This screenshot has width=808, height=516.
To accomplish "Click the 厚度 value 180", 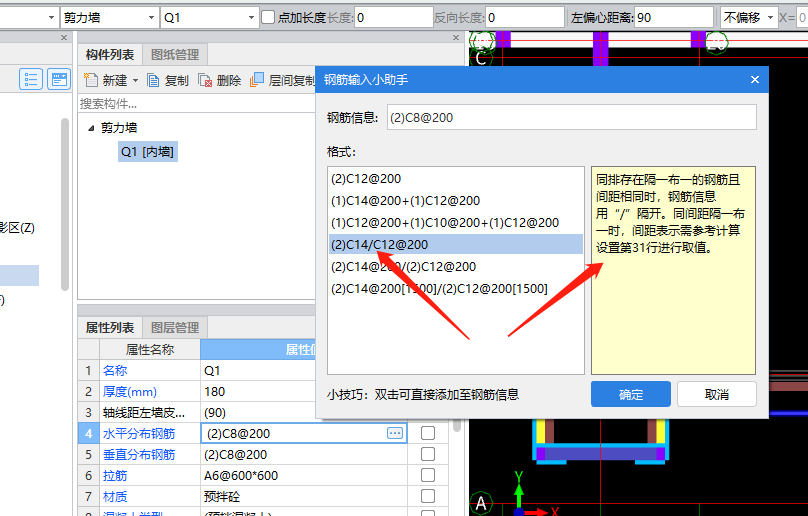I will pos(214,391).
